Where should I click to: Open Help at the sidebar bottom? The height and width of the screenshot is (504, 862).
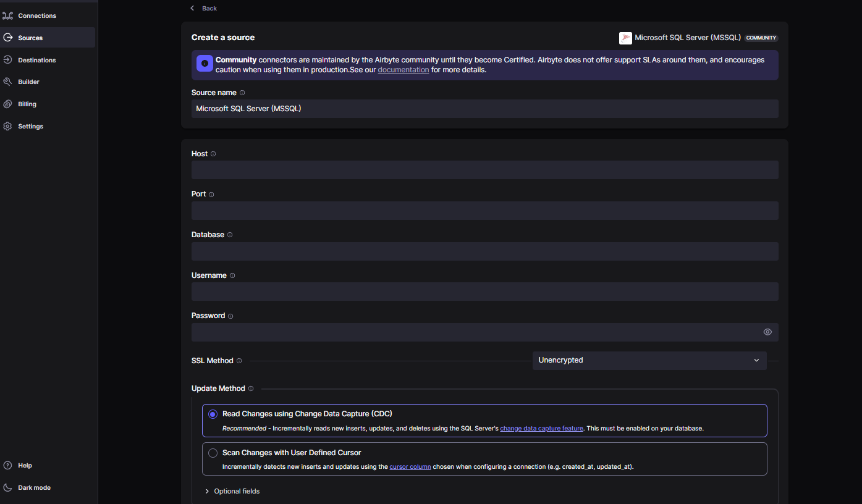click(x=25, y=465)
